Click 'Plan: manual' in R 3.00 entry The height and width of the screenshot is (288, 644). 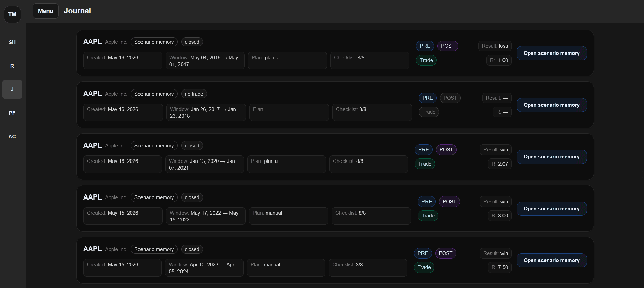click(x=289, y=216)
